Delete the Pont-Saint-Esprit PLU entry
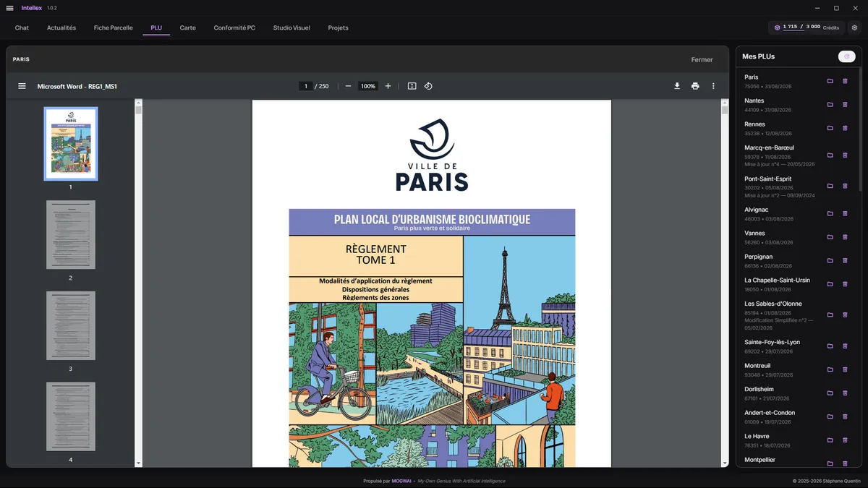Image resolution: width=868 pixels, height=488 pixels. (x=845, y=187)
